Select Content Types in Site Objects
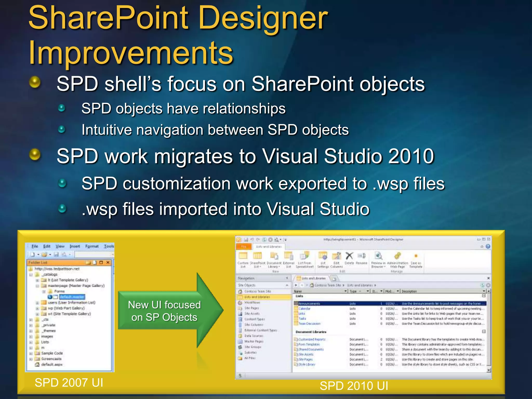The image size is (532, 399). point(255,319)
